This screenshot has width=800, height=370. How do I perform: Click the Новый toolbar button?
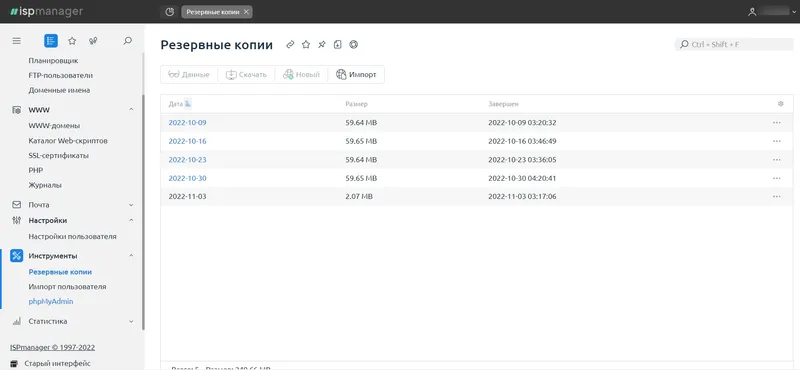tap(302, 75)
